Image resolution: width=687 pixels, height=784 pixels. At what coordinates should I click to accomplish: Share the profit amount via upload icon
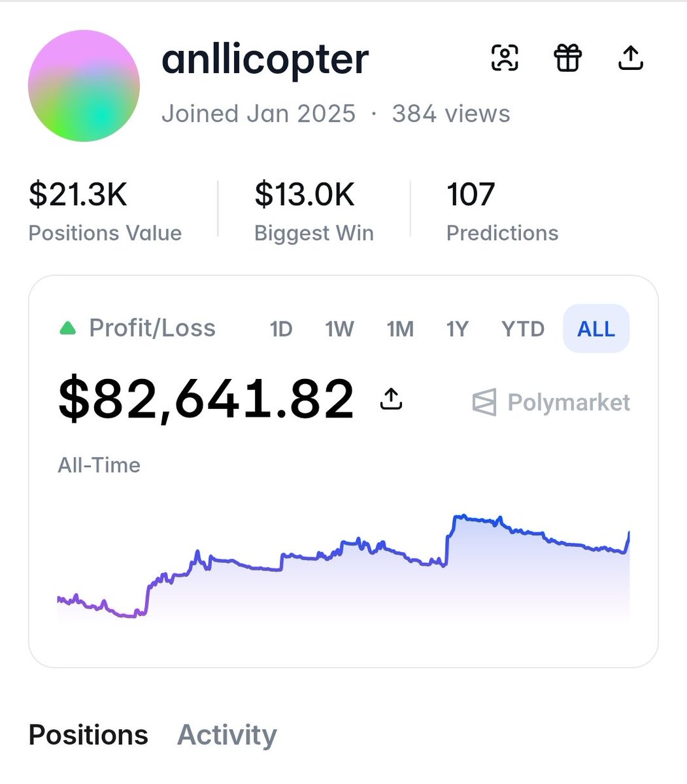(x=391, y=399)
